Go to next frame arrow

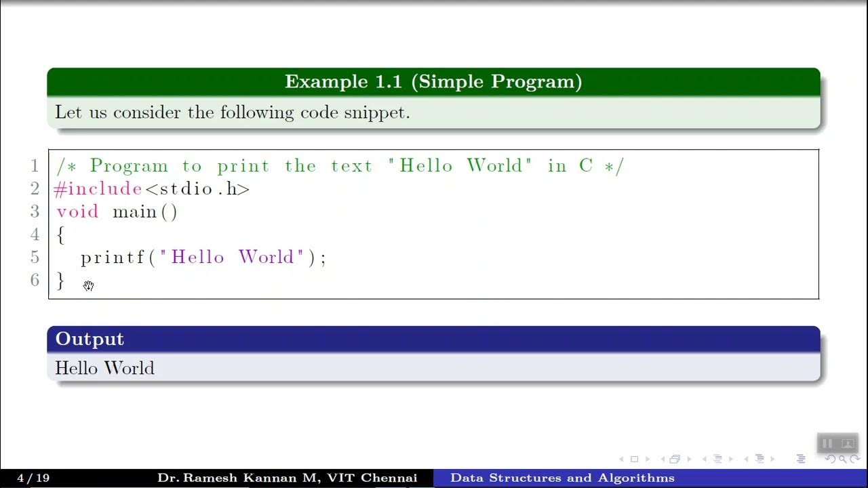tap(690, 459)
